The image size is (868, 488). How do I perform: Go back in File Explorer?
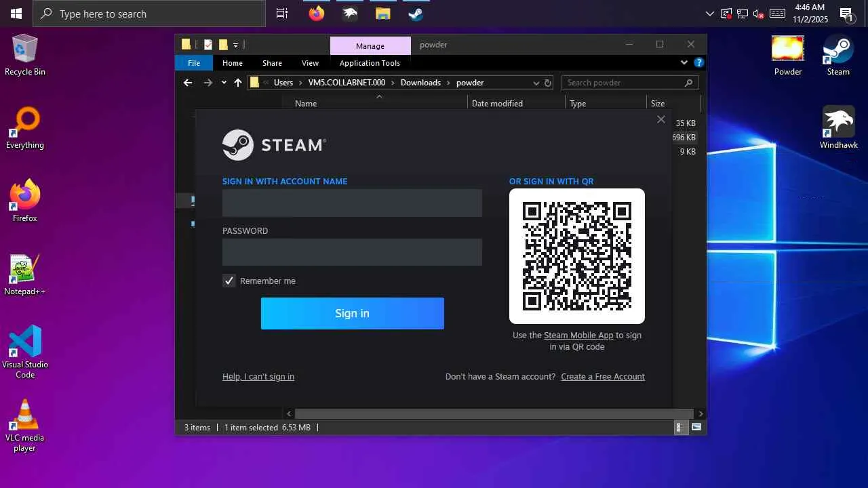[x=188, y=83]
